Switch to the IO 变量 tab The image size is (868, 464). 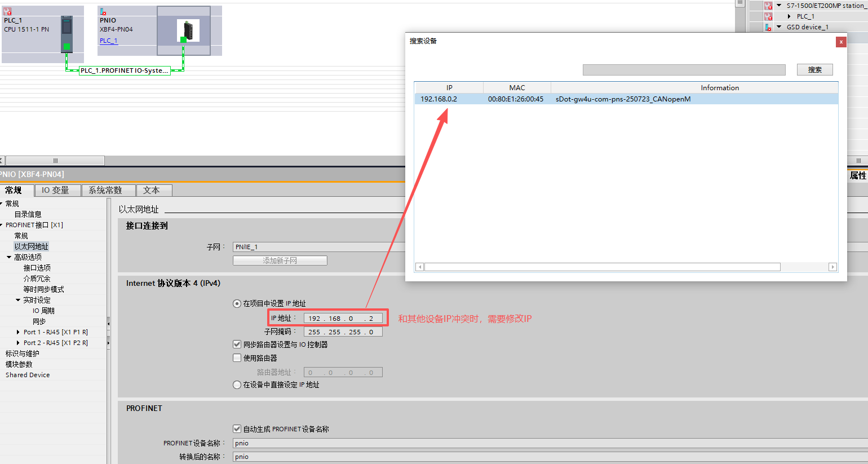point(55,191)
